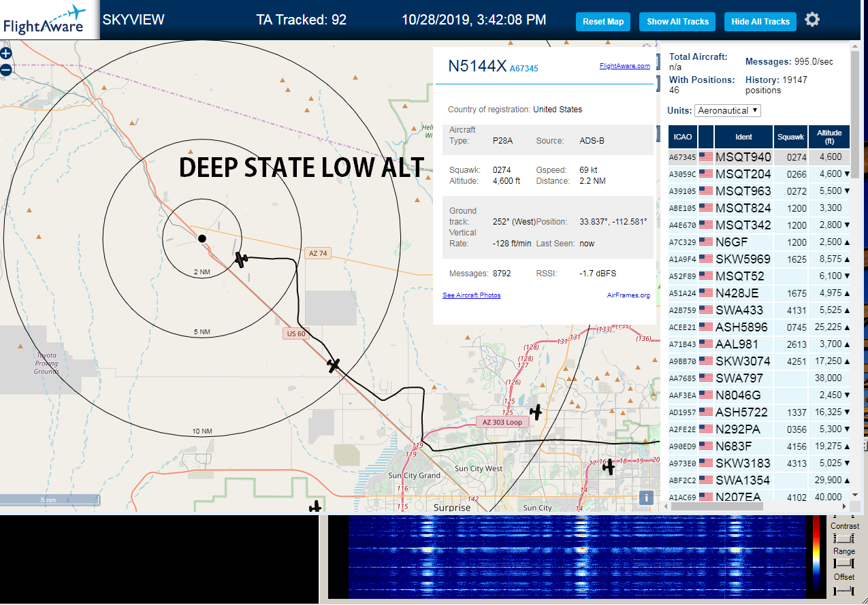The height and width of the screenshot is (605, 868).
Task: Select the SWA797 aircraft row
Action: point(759,378)
